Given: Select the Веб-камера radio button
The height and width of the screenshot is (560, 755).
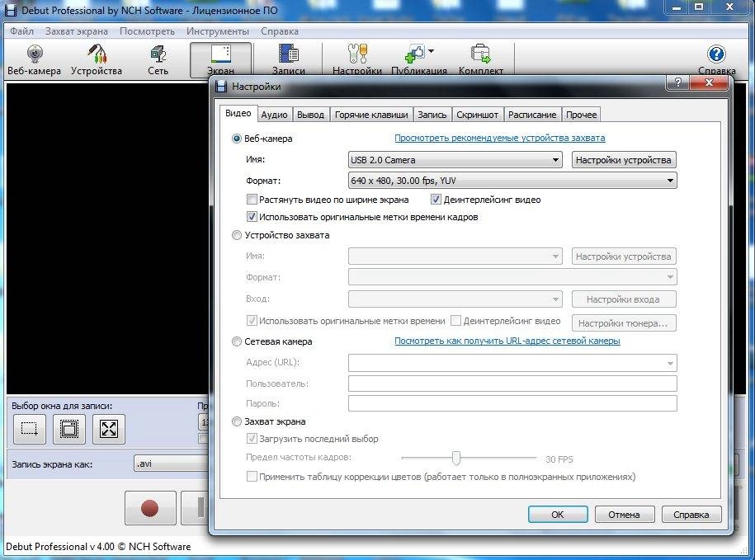Looking at the screenshot, I should pos(237,139).
